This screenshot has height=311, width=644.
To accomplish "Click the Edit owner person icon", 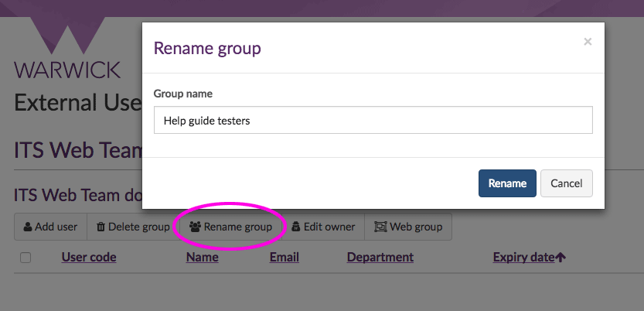I will coord(295,227).
